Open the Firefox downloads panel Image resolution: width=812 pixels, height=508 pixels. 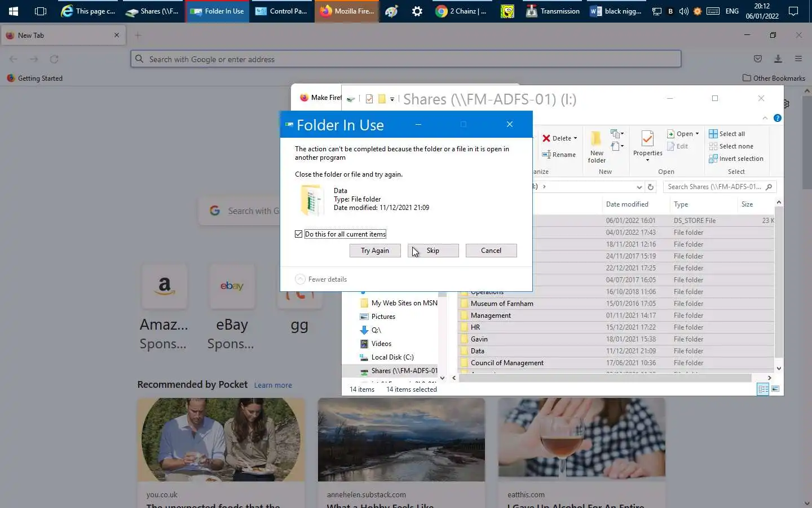pos(778,59)
